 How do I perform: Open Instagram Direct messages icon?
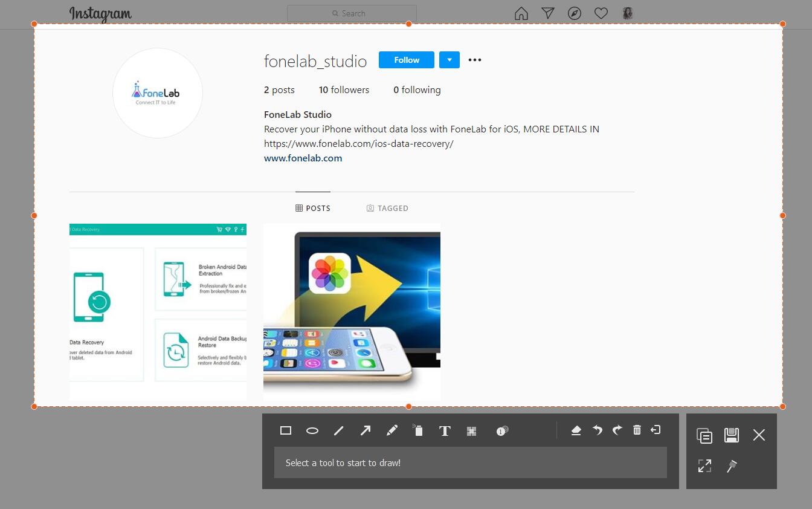548,13
